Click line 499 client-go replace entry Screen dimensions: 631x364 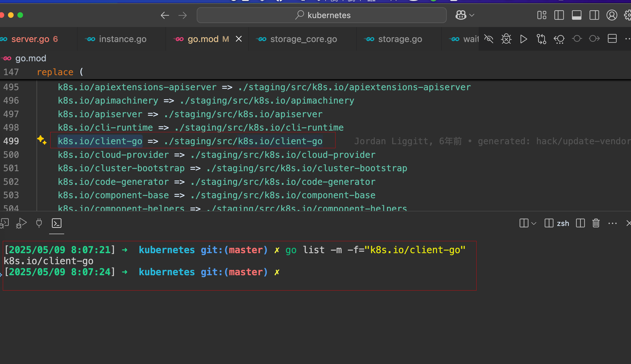(x=190, y=141)
